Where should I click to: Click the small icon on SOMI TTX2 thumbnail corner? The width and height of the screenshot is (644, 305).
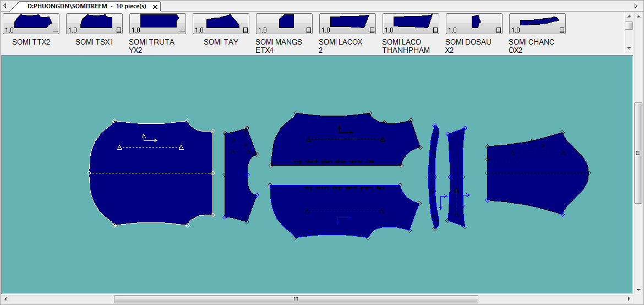(x=56, y=30)
